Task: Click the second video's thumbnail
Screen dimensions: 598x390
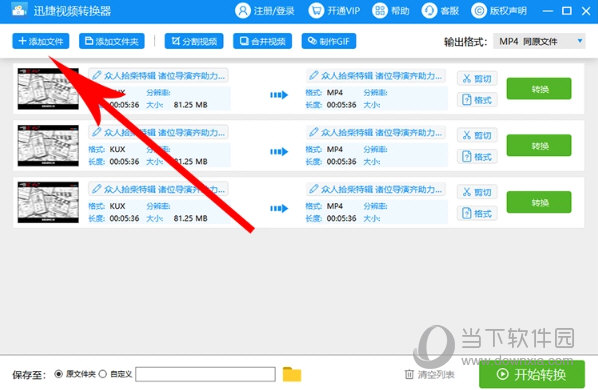Action: pyautogui.click(x=48, y=146)
